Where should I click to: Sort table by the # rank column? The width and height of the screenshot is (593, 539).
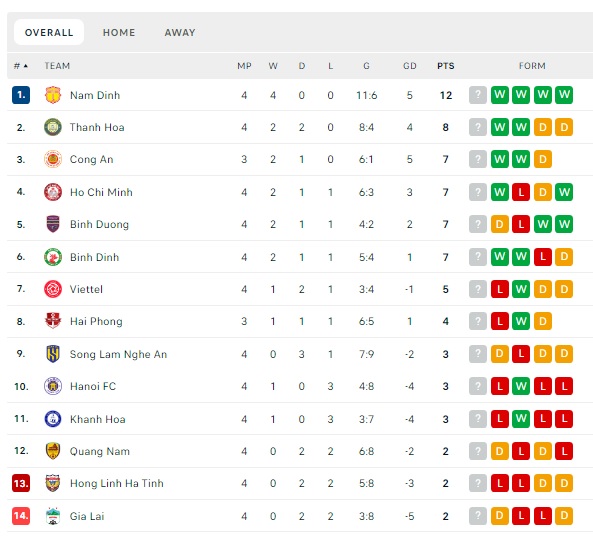21,66
